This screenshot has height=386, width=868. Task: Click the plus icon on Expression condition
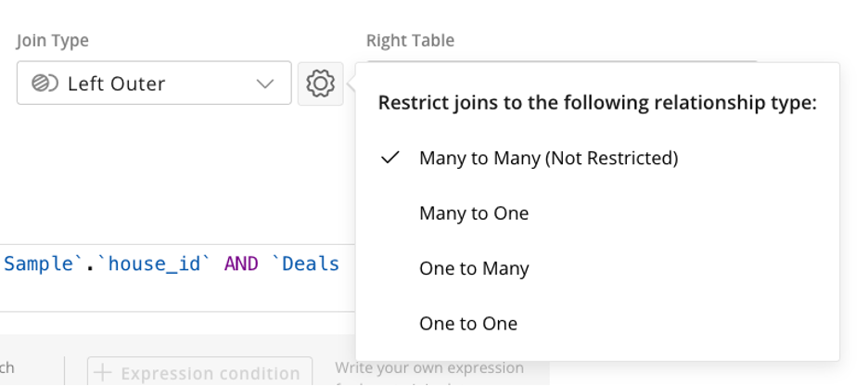(x=104, y=373)
